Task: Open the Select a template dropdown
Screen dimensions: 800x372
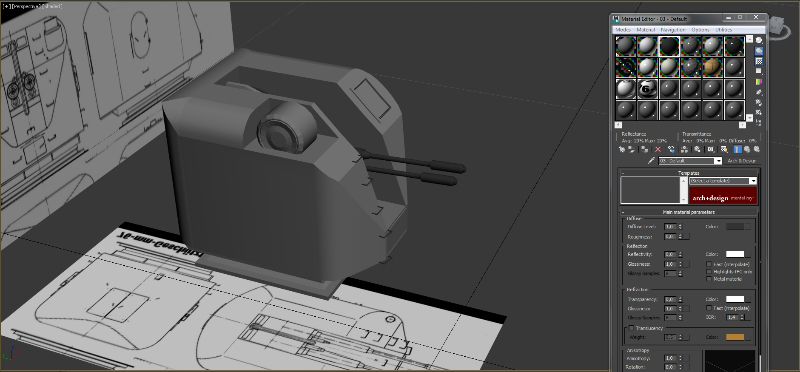Action: click(723, 181)
